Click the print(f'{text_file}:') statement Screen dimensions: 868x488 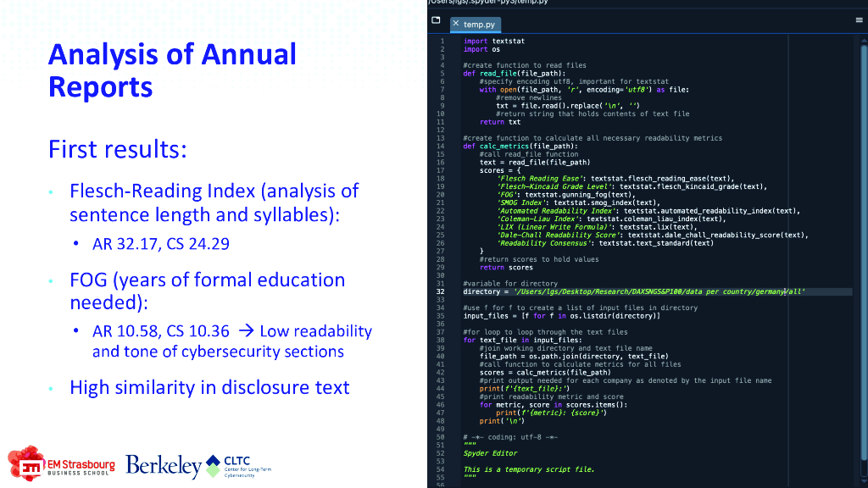click(524, 388)
